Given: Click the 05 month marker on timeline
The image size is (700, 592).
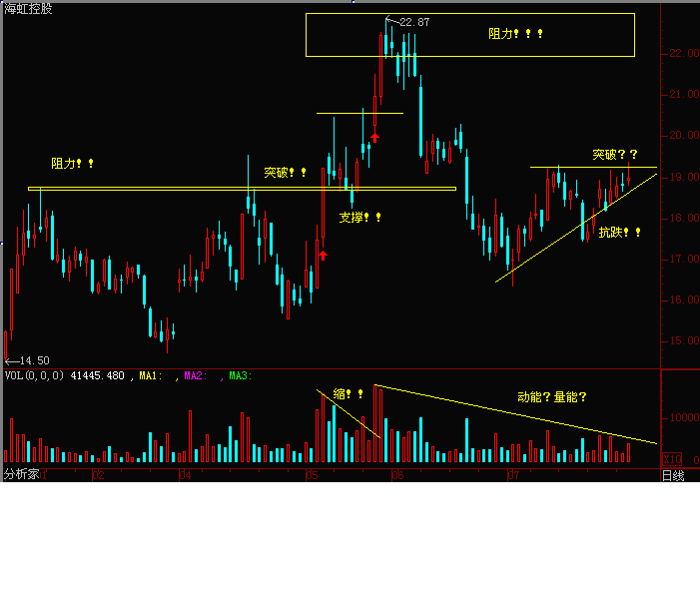Looking at the screenshot, I should pyautogui.click(x=311, y=475).
